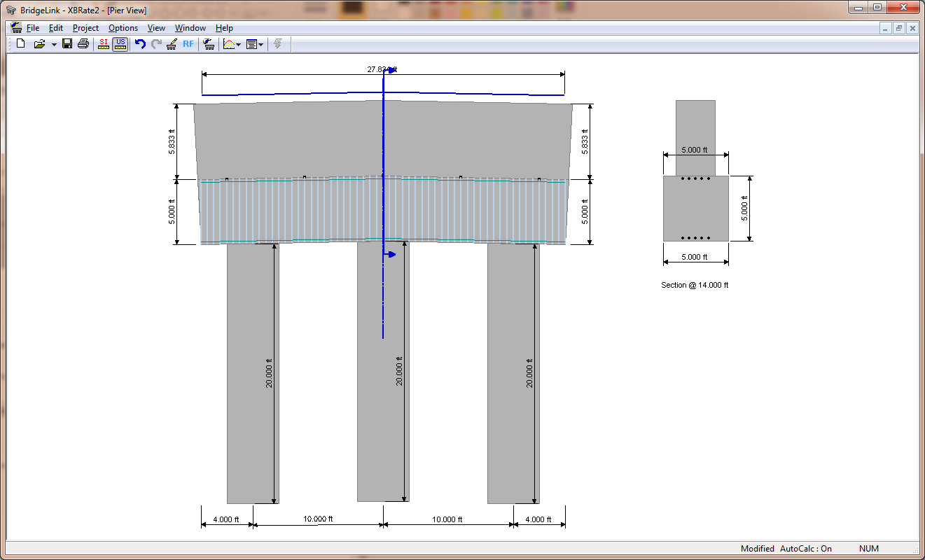The width and height of the screenshot is (925, 560).
Task: Click the New file icon
Action: 20,44
